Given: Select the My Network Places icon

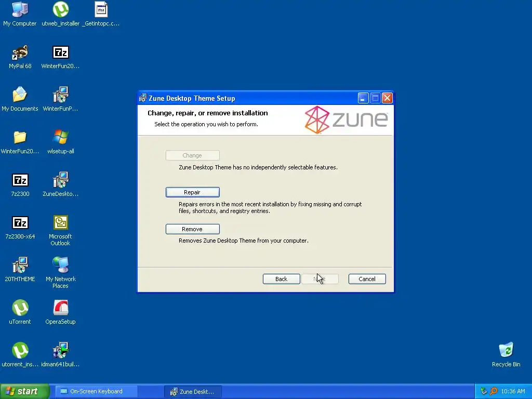Looking at the screenshot, I should (x=60, y=272).
